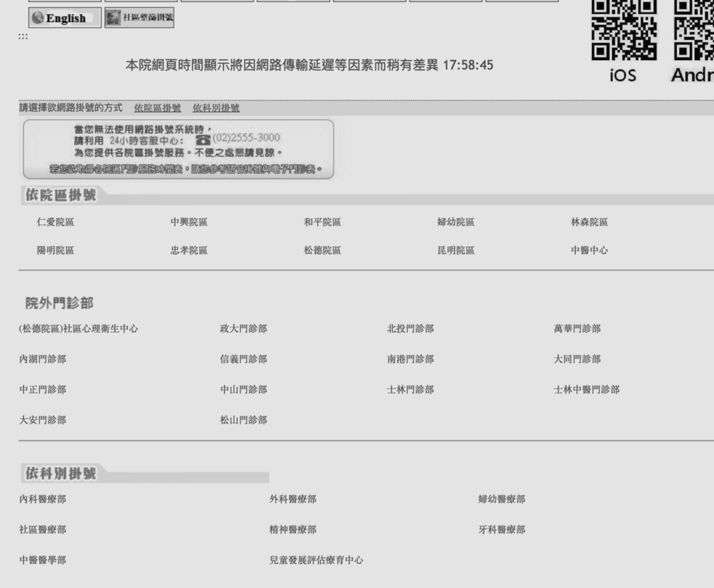
Task: Open (松德院區)社區心理衛生中心 link
Action: tap(78, 329)
